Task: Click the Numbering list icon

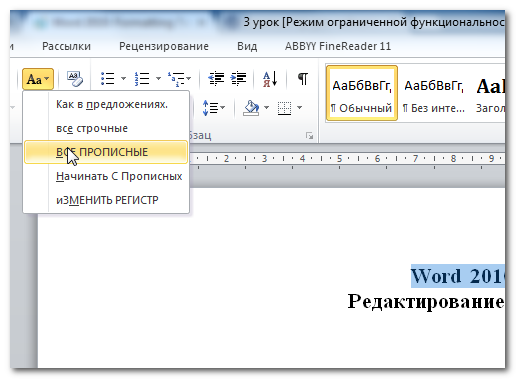Action: [142, 79]
